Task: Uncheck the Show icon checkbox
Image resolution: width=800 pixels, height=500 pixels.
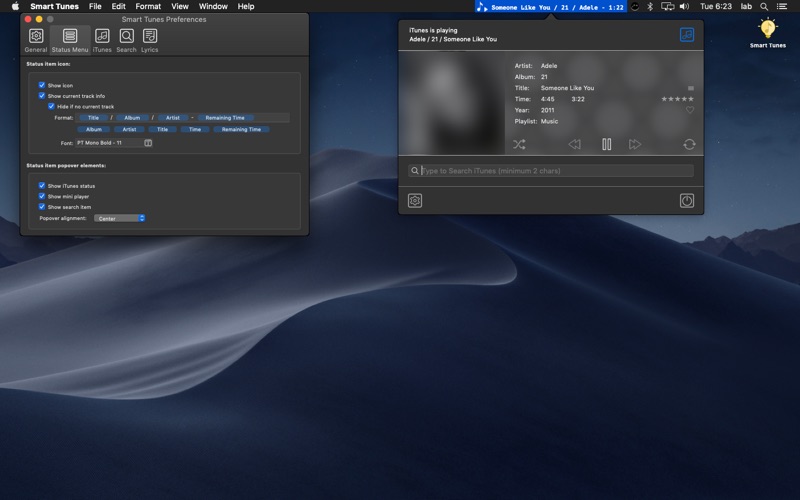Action: [42, 85]
